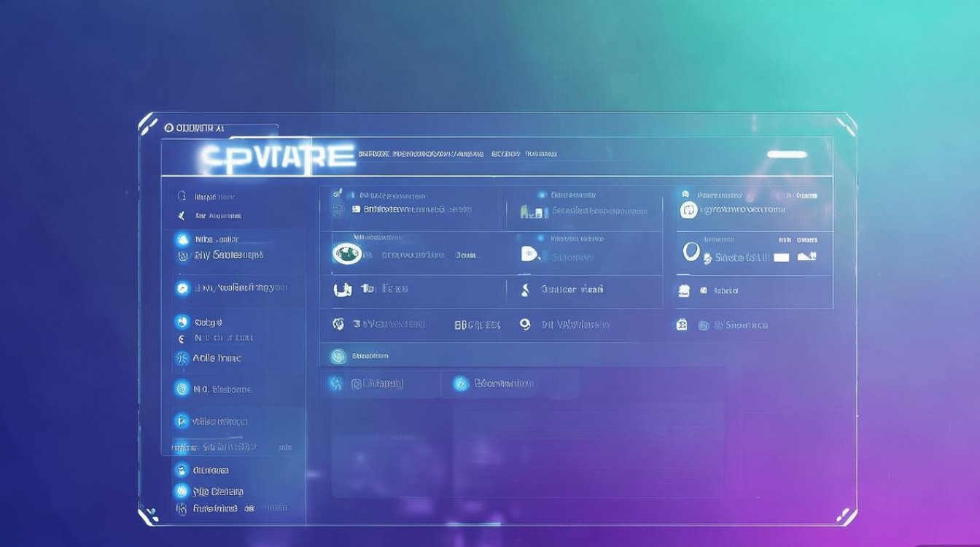Screen dimensions: 980x547
Task: Click the blue play icon in the left sidebar
Action: [182, 421]
